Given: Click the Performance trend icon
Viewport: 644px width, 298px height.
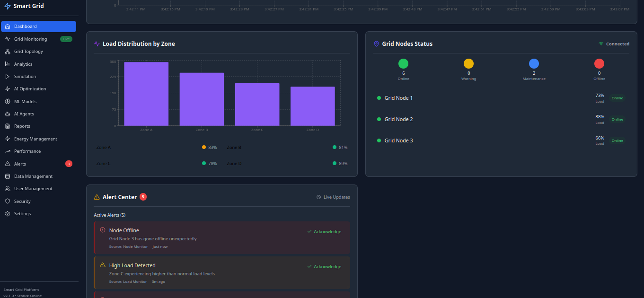Looking at the screenshot, I should click(8, 151).
